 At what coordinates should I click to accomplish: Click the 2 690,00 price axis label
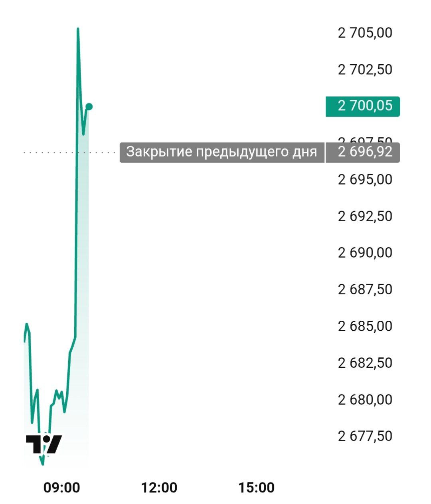[365, 253]
